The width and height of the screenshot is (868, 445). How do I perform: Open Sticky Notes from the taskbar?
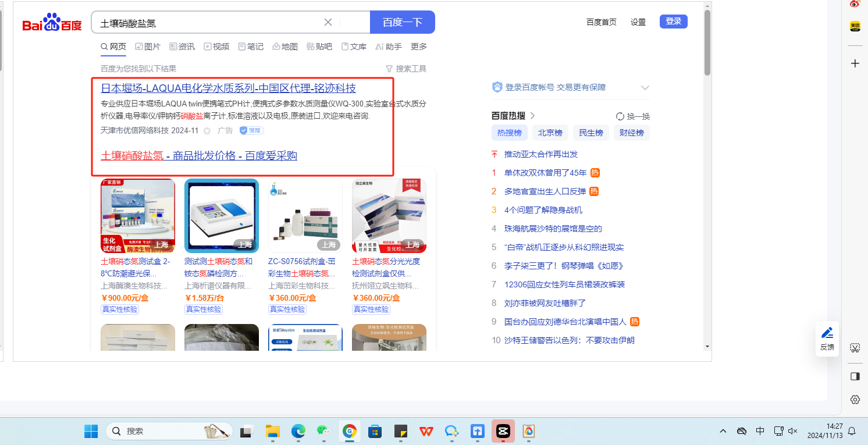coord(401,431)
